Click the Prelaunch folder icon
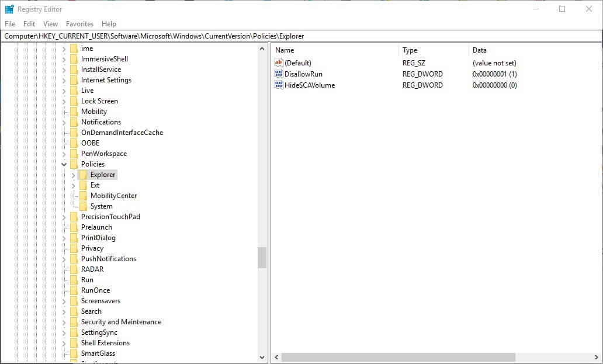Image resolution: width=603 pixels, height=364 pixels. [74, 227]
